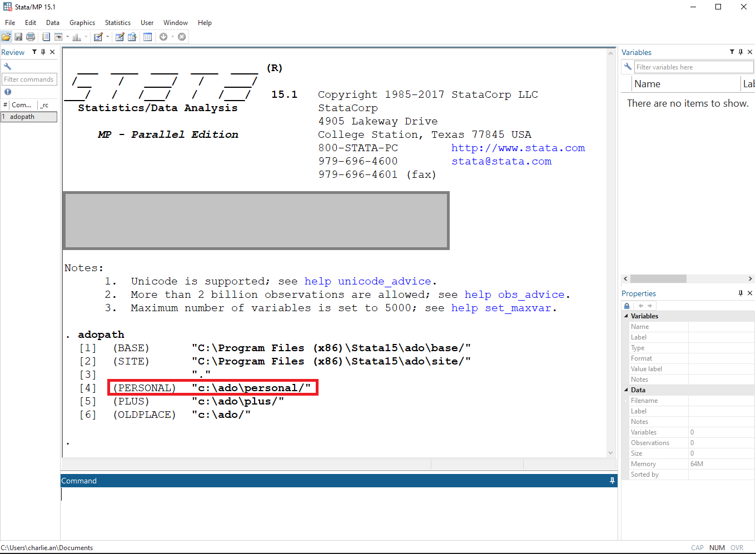This screenshot has height=554, width=756.
Task: Open the Do-file Editor dropdown arrow
Action: [x=107, y=37]
